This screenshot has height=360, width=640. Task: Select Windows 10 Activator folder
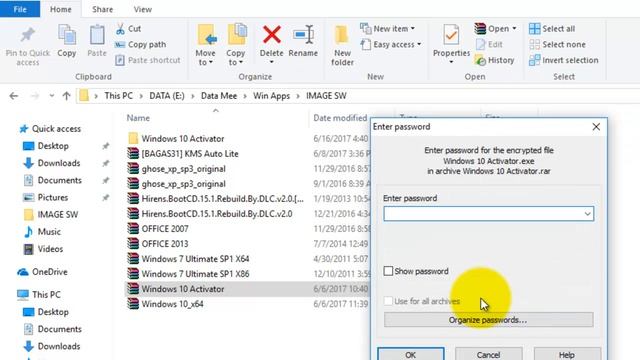[x=176, y=139]
